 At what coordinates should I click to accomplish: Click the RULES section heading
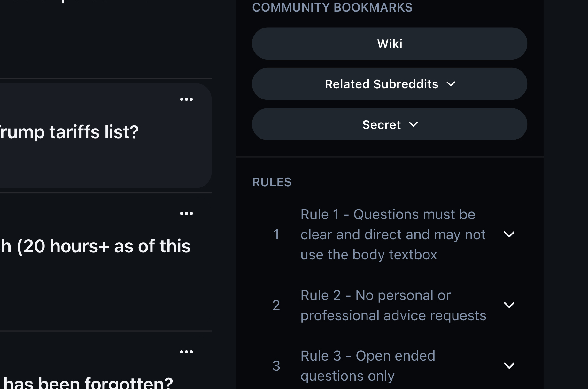272,182
